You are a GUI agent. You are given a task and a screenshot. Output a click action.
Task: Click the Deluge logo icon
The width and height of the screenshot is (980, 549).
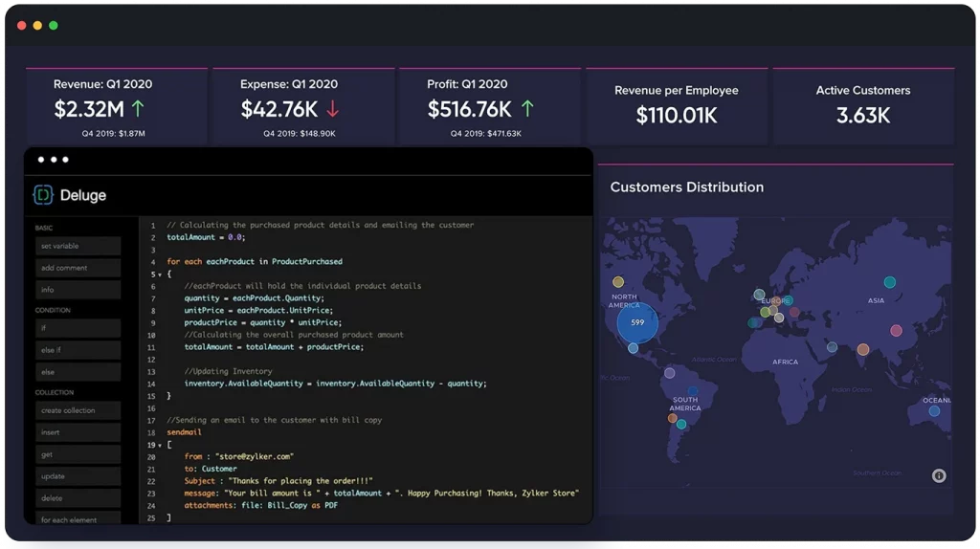tap(44, 195)
